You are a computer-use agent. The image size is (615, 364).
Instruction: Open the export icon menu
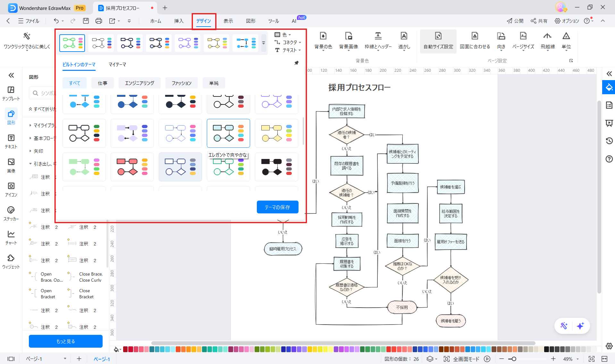[112, 21]
